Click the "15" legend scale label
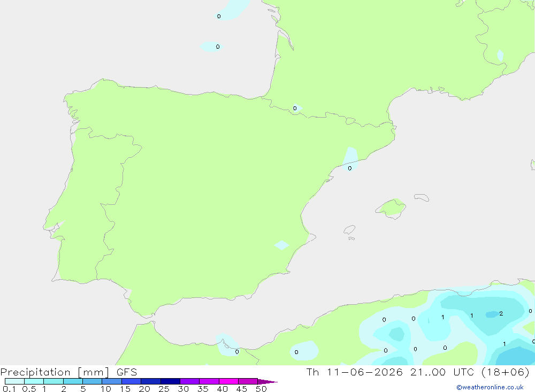The height and width of the screenshot is (392, 535). click(125, 389)
